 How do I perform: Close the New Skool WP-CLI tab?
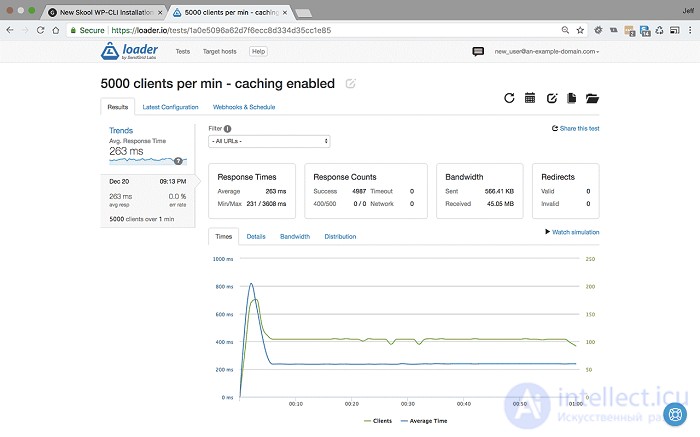point(160,12)
